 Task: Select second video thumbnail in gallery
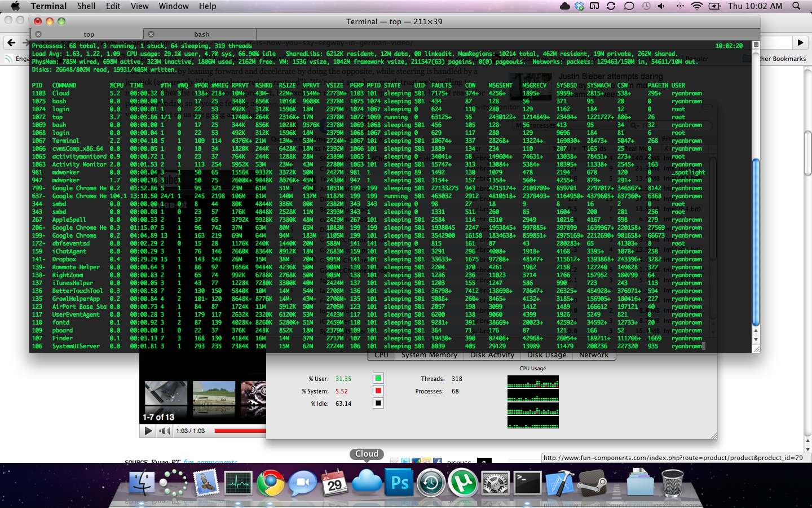click(x=214, y=393)
